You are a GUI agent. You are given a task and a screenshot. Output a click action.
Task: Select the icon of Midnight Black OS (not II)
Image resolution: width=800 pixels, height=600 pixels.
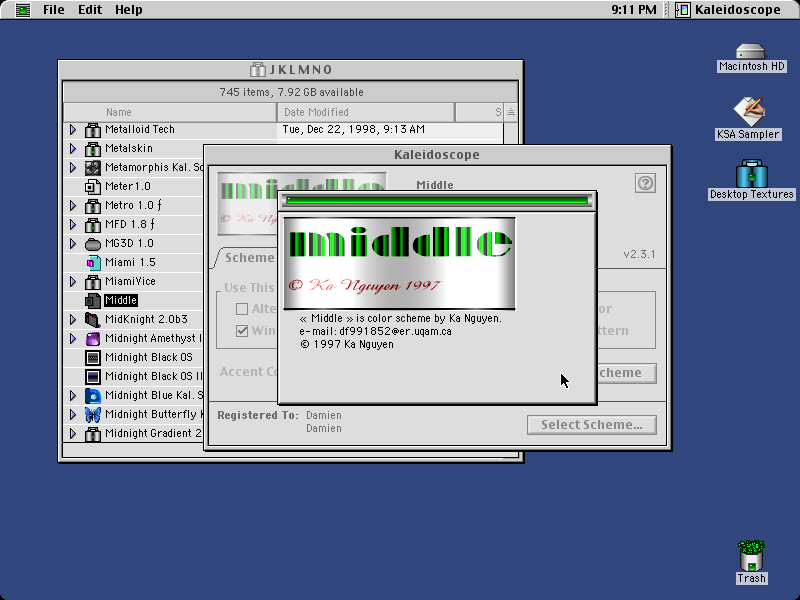coord(92,358)
